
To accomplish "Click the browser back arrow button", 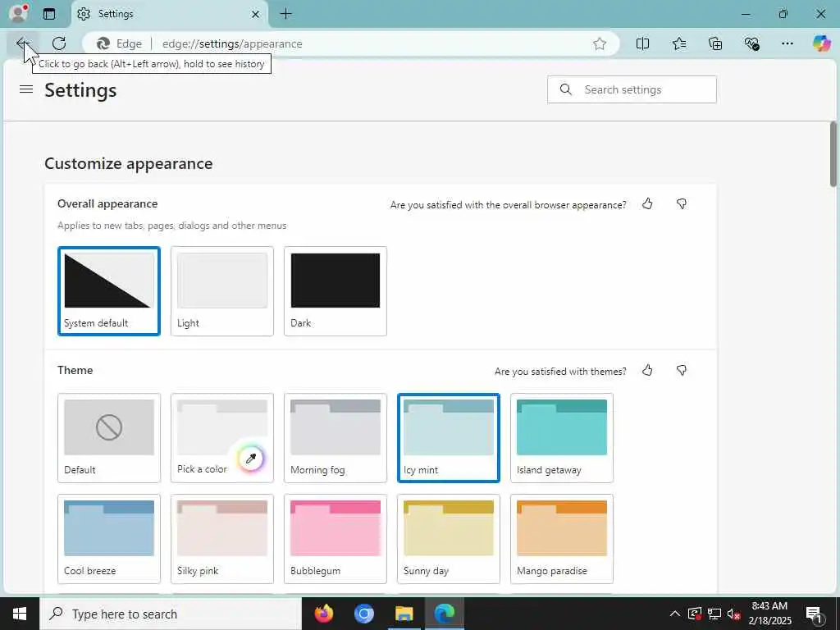I will pyautogui.click(x=22, y=43).
